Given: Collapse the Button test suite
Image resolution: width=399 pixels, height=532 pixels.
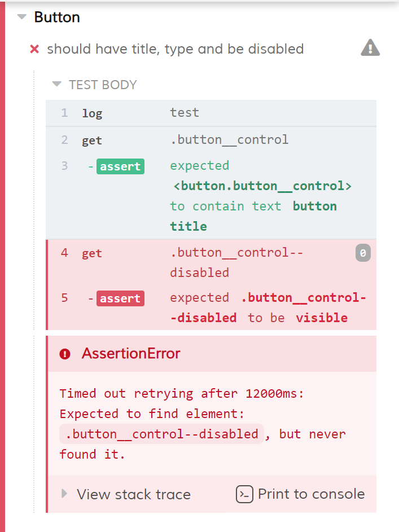Looking at the screenshot, I should [x=21, y=17].
